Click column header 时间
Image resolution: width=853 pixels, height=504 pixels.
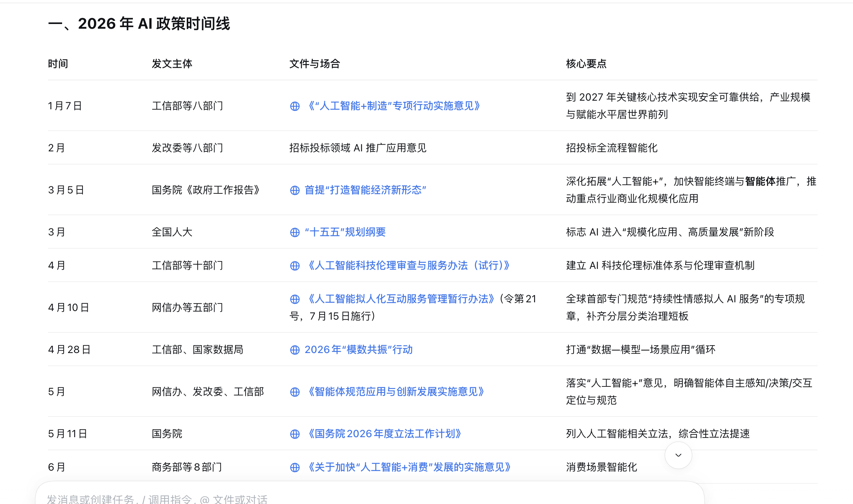pos(58,64)
